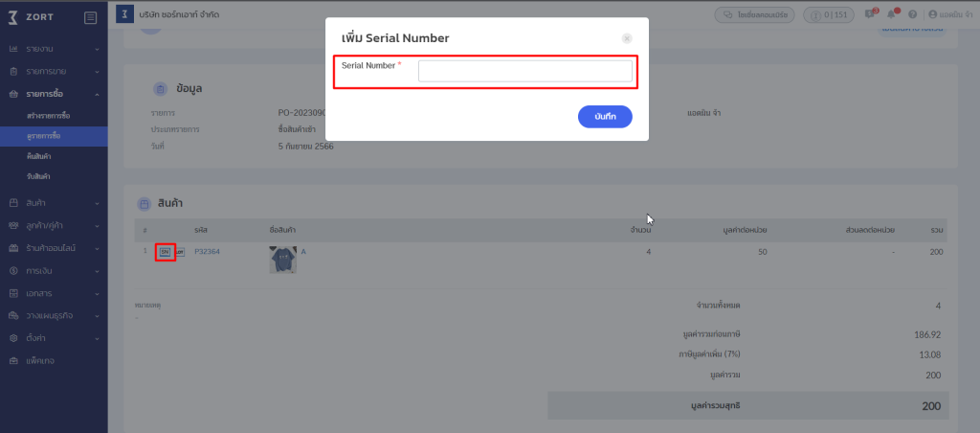Click the T-shirt product thumbnail
Image resolution: width=980 pixels, height=433 pixels.
pyautogui.click(x=282, y=260)
